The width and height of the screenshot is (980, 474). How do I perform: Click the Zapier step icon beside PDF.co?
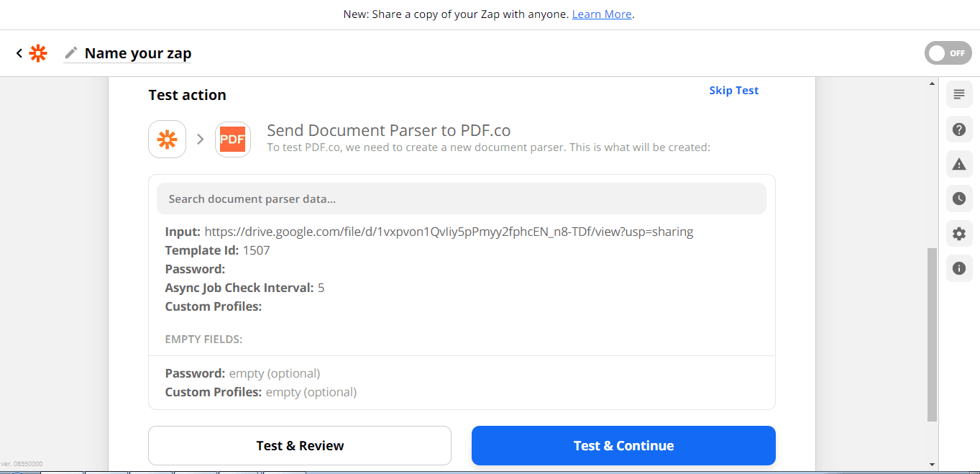point(167,139)
